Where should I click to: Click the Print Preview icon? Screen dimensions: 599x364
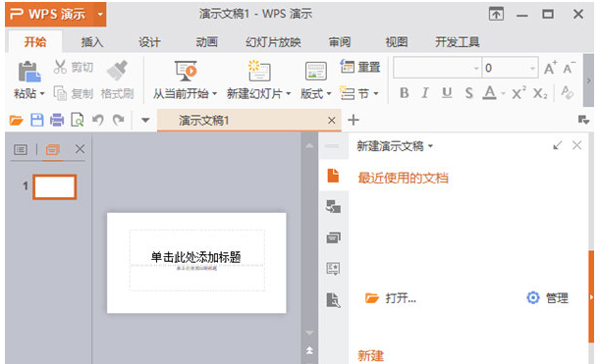click(x=78, y=120)
